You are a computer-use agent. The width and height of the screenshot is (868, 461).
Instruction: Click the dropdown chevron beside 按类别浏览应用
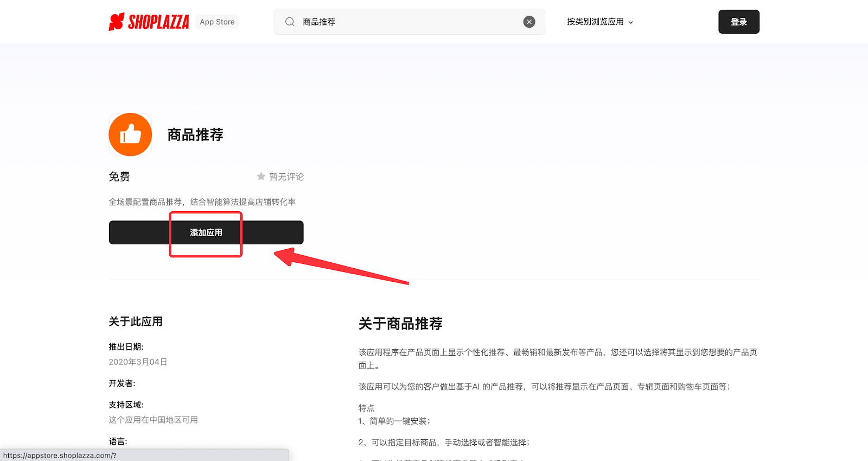[x=630, y=22]
